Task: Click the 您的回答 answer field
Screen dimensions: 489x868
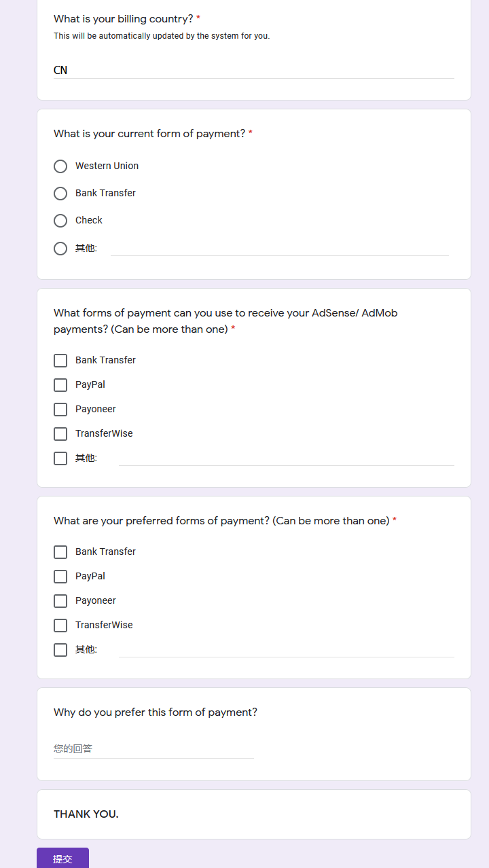Action: (x=153, y=748)
